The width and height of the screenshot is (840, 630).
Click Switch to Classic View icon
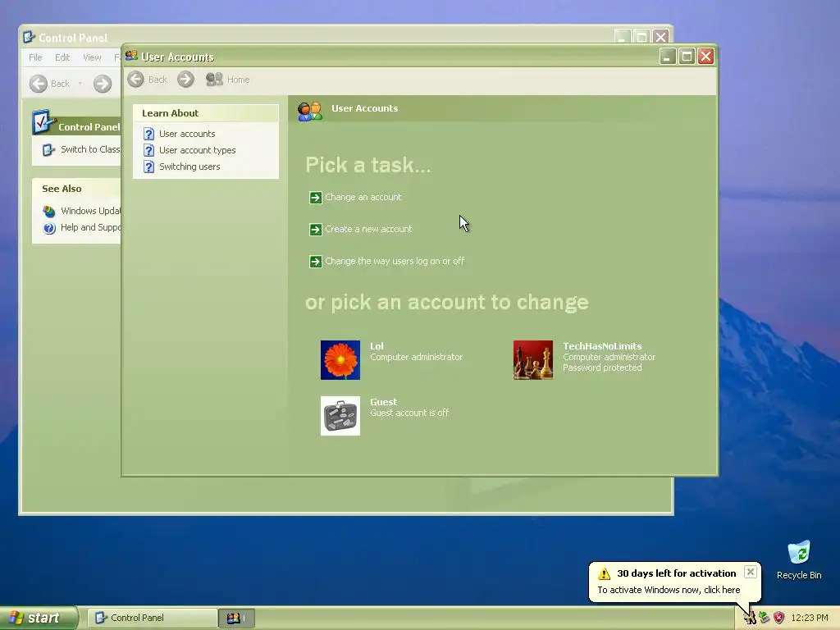point(48,150)
